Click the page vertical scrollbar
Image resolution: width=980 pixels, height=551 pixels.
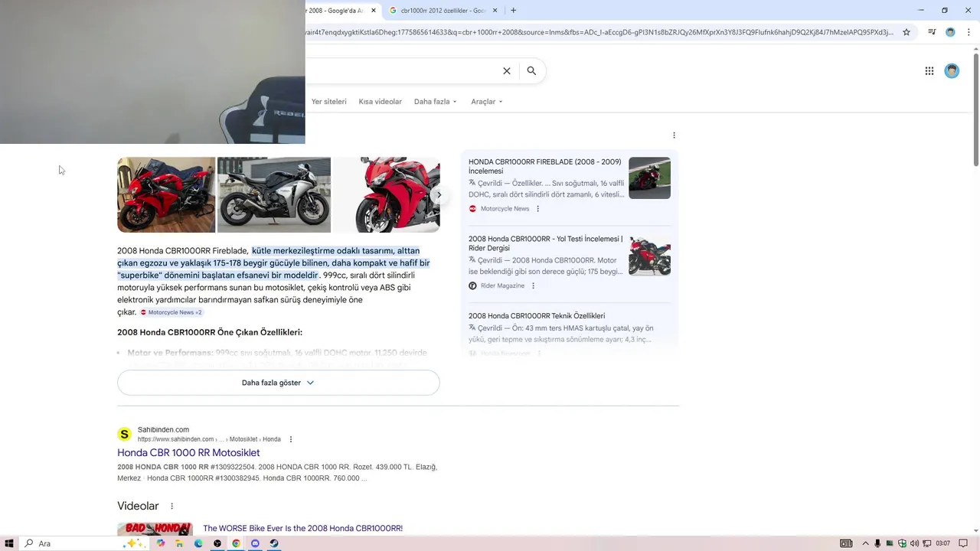coord(975,109)
